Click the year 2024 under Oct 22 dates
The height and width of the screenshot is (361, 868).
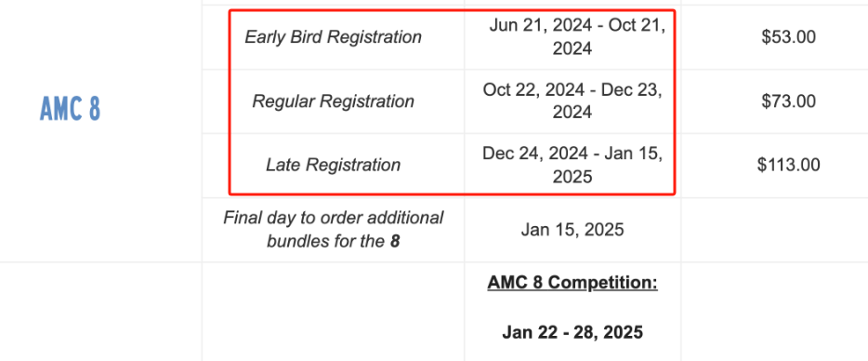click(x=572, y=113)
